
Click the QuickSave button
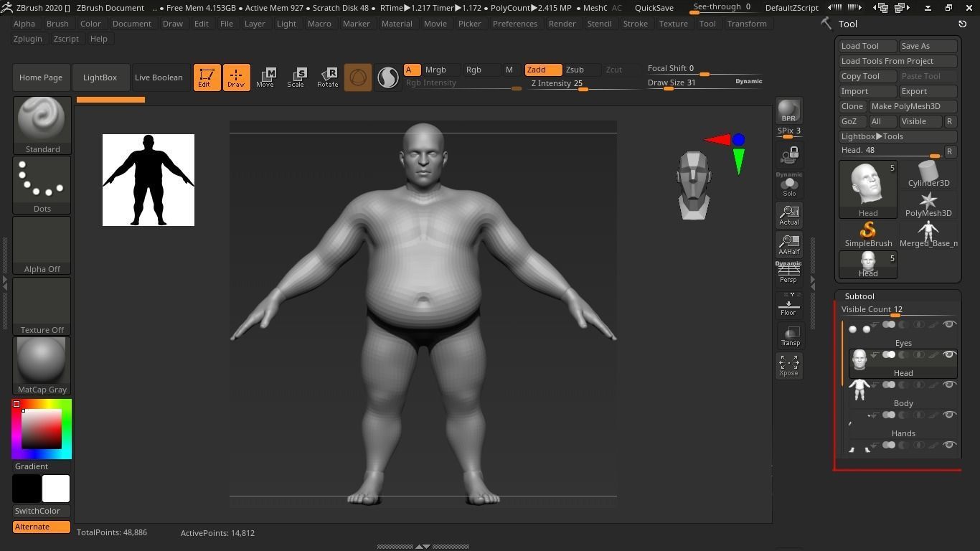click(x=654, y=7)
